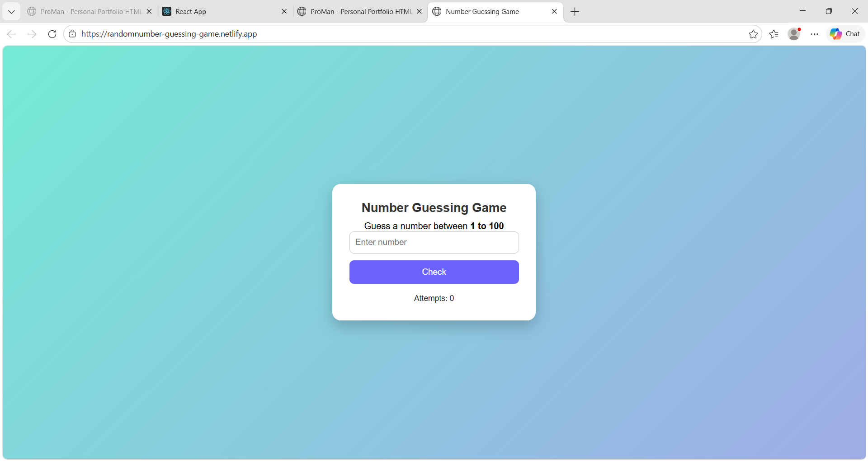Click the Copilot Chat icon
This screenshot has height=461, width=868.
pyautogui.click(x=845, y=34)
